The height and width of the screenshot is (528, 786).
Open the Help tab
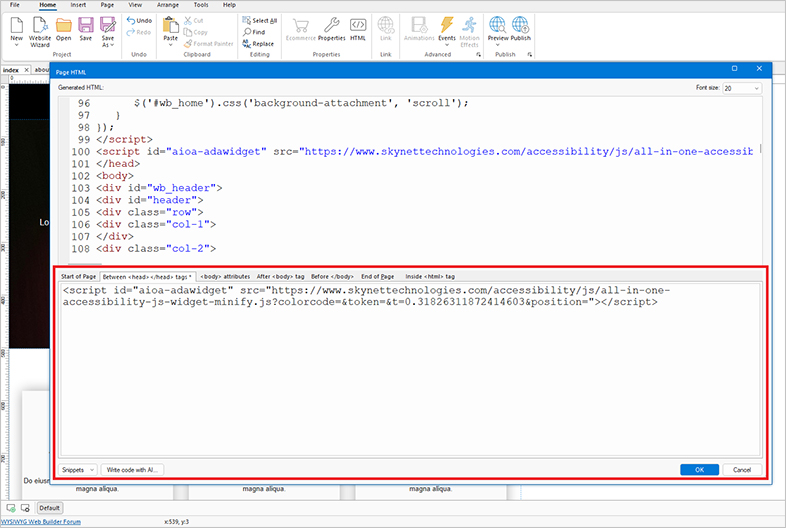pyautogui.click(x=229, y=5)
